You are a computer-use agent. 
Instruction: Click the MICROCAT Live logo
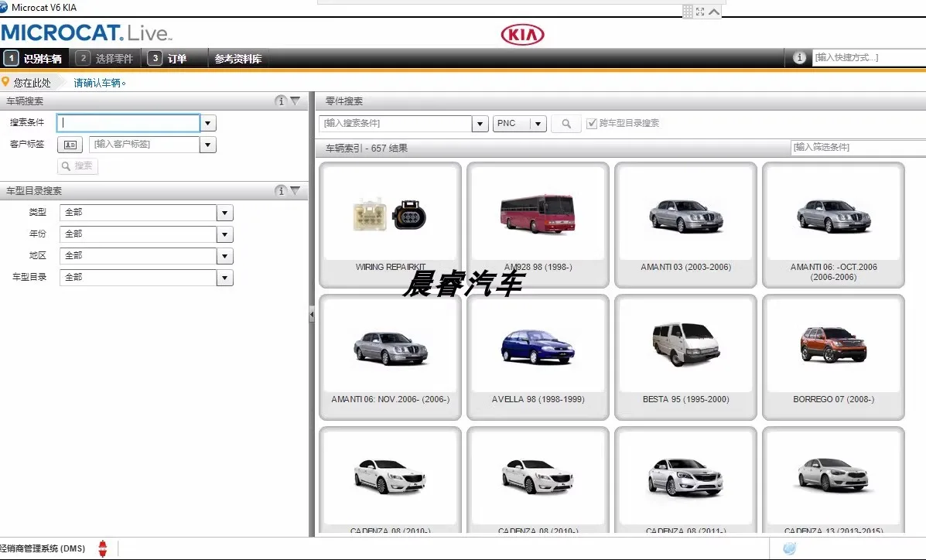click(x=86, y=32)
